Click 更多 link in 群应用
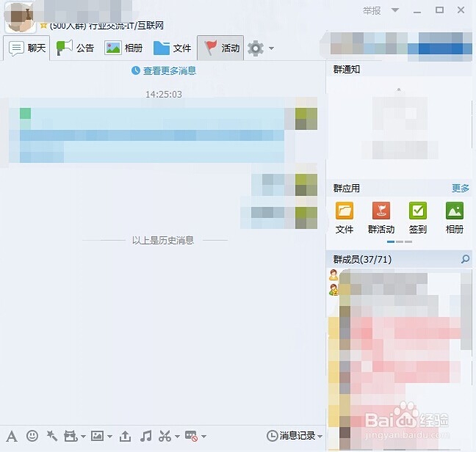This screenshot has height=452, width=476. [x=461, y=188]
